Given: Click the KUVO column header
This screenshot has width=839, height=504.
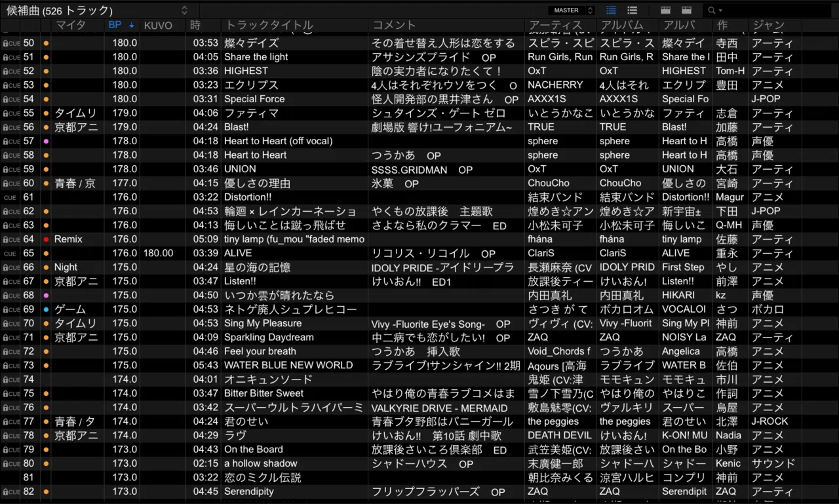Looking at the screenshot, I should [x=162, y=26].
